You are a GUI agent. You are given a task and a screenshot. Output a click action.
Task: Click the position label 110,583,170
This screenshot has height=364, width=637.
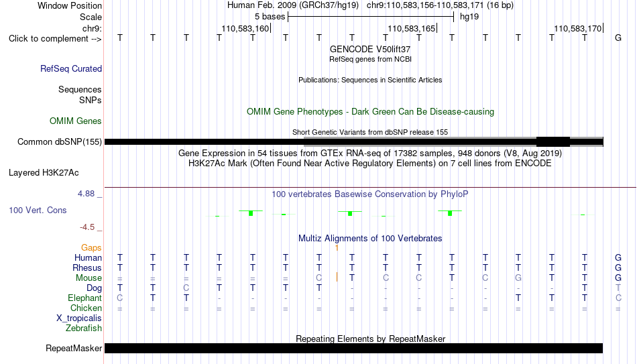(x=578, y=28)
